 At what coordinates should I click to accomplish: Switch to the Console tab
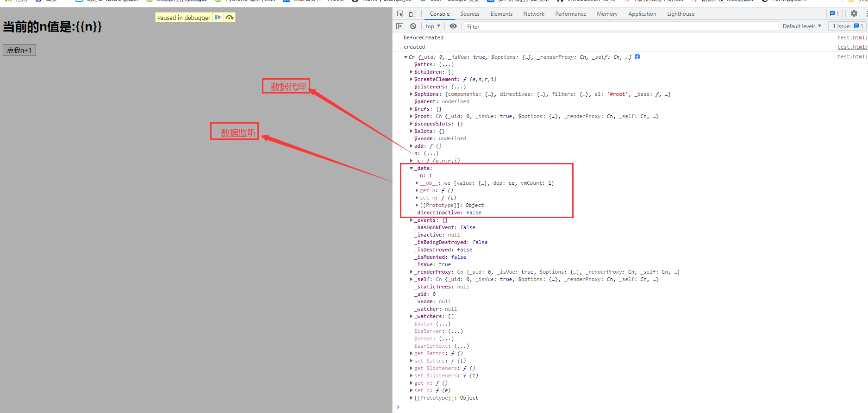click(439, 14)
